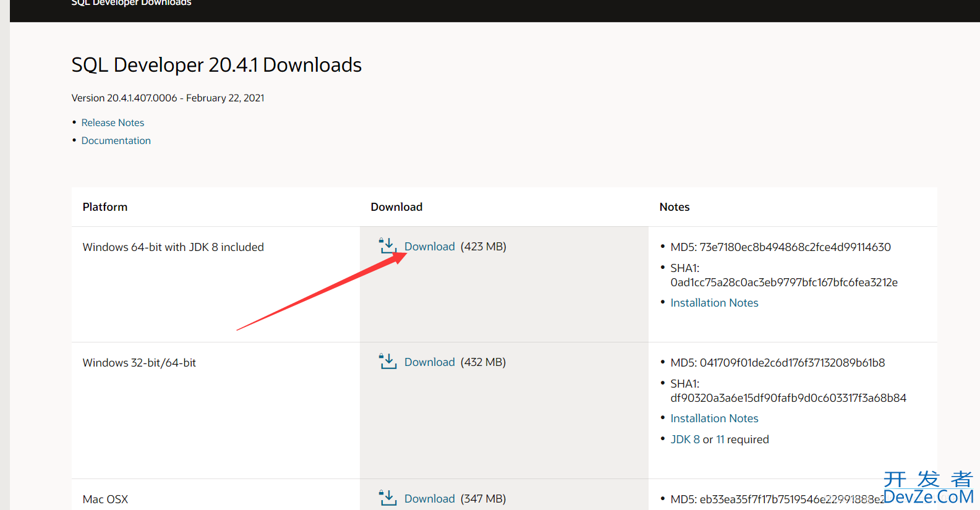Click the download icon for Windows 64-bit with JDK 8
The height and width of the screenshot is (510, 980).
388,246
